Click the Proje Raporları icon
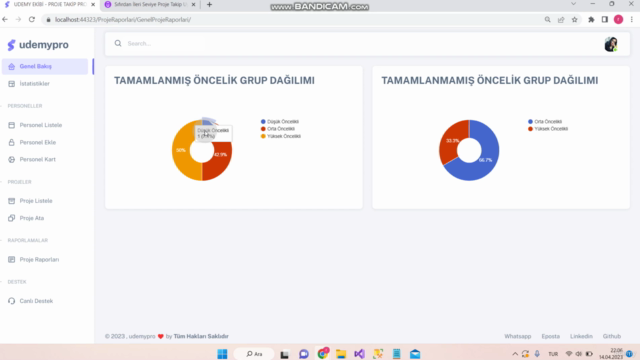The height and width of the screenshot is (360, 640). point(11,260)
